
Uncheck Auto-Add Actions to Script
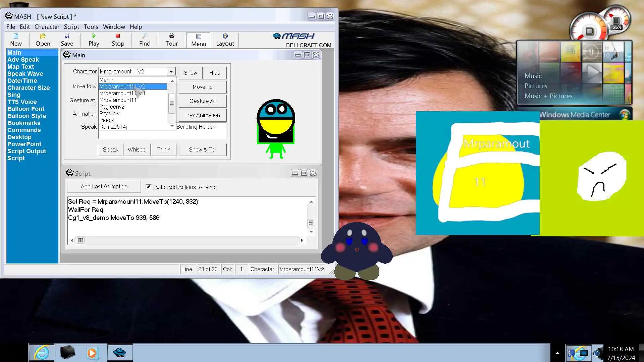click(148, 187)
